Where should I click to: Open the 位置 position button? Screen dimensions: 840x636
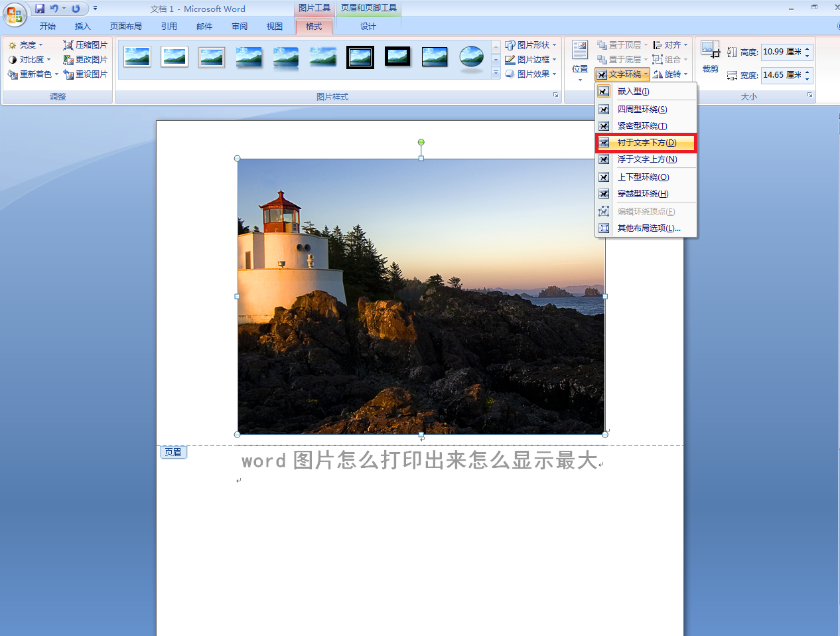(x=580, y=61)
